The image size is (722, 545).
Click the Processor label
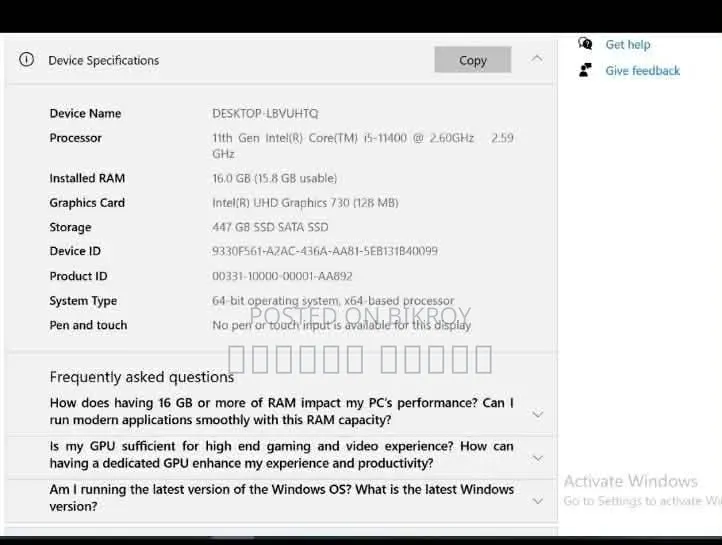coord(76,138)
